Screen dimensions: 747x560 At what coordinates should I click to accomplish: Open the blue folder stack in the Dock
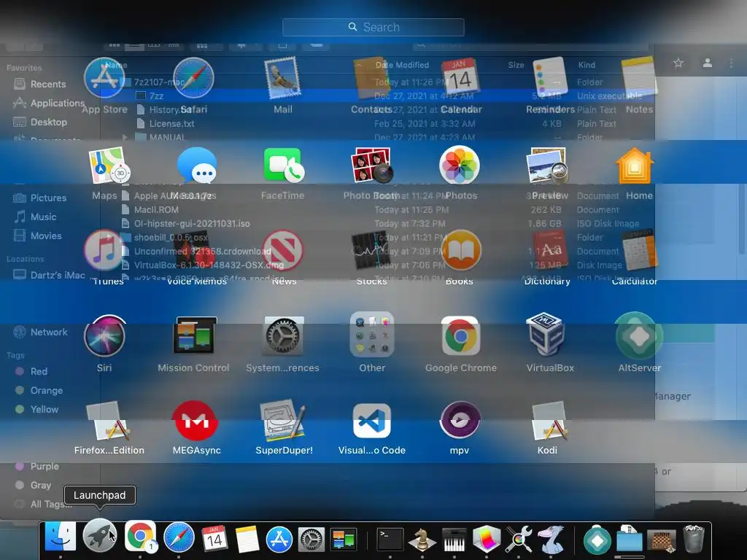click(x=630, y=540)
